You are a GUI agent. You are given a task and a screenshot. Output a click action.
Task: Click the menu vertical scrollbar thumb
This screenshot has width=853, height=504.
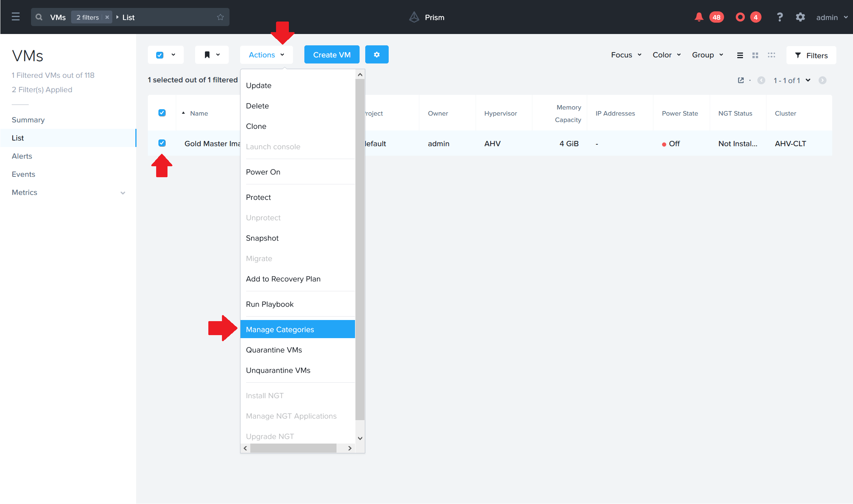[360, 249]
